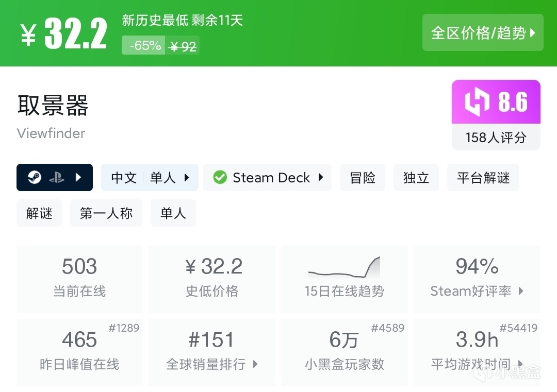Select the 独立 genre tag

[416, 178]
